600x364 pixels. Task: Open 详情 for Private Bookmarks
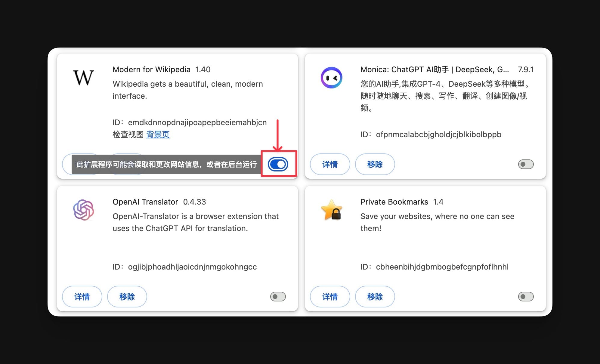[x=330, y=297]
